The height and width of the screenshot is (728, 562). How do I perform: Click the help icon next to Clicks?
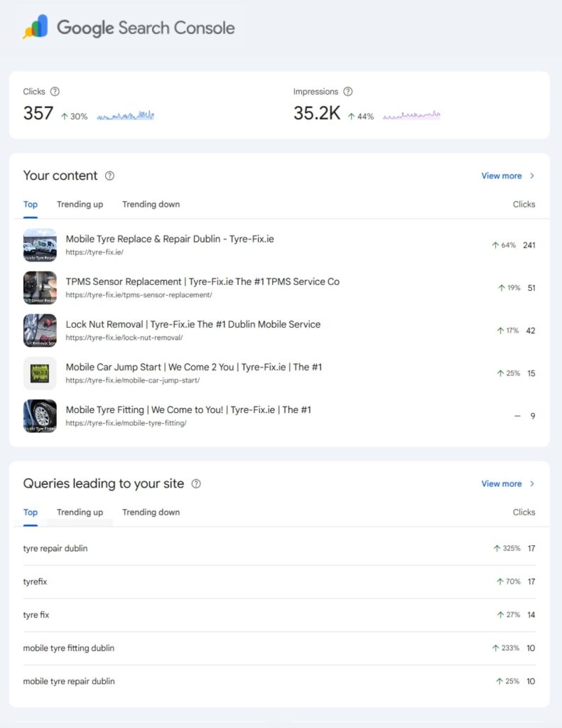(55, 92)
